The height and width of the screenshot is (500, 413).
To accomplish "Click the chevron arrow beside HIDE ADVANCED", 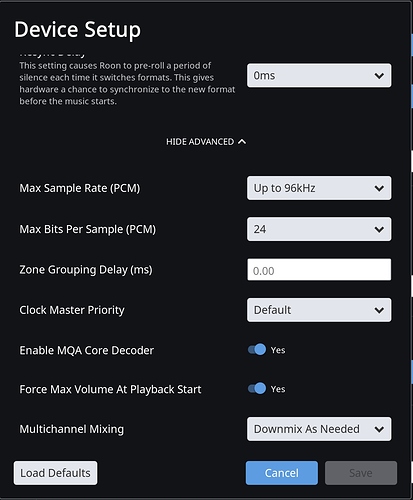I will [x=242, y=142].
